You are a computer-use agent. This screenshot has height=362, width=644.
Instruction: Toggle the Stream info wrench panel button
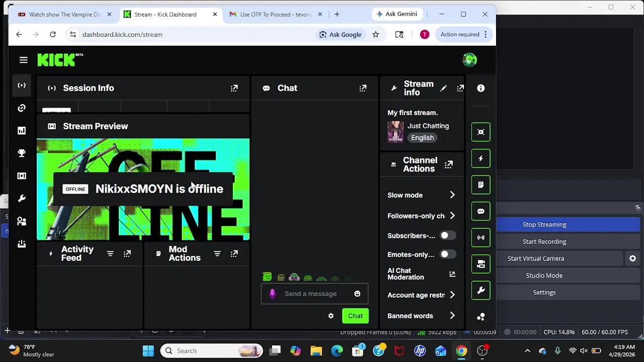point(481,290)
